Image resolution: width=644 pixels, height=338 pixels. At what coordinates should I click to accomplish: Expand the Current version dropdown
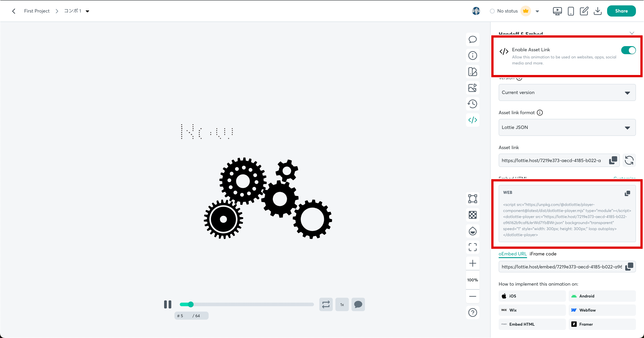pos(567,93)
